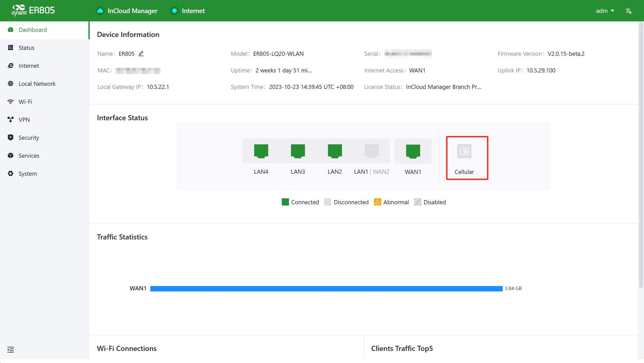Edit the device name with pencil icon

[x=141, y=54]
